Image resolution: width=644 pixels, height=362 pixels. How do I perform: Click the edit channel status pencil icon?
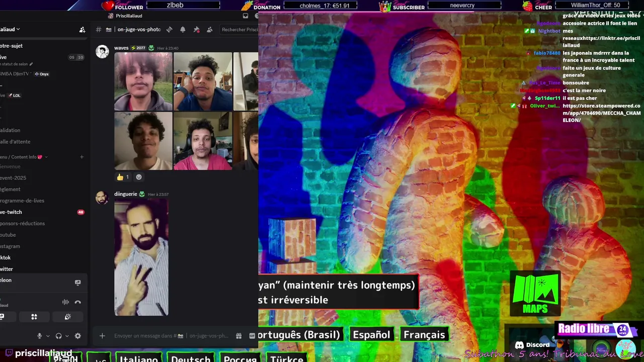(31, 64)
